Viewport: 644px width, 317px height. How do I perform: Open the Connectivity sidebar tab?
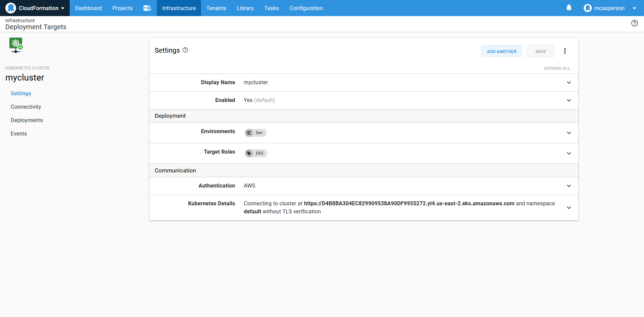[26, 107]
